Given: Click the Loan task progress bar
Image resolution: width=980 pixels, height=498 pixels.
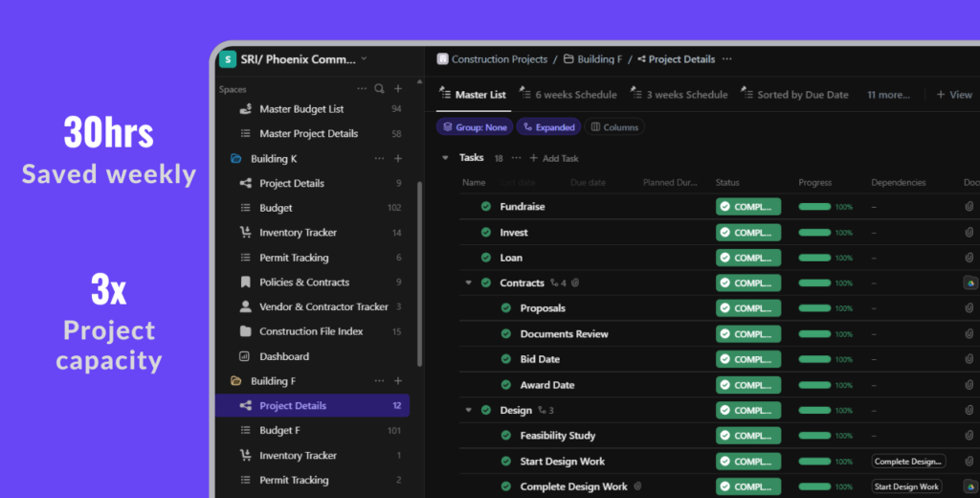Looking at the screenshot, I should pyautogui.click(x=814, y=258).
